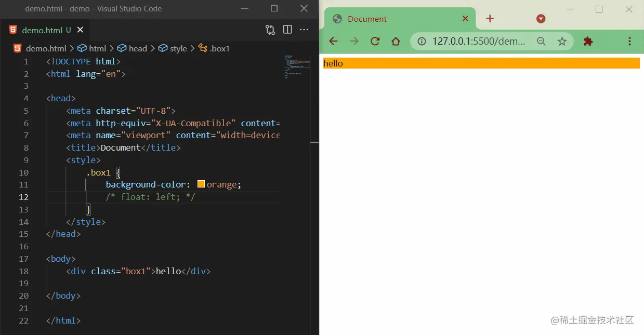Close the Document browser tab
The height and width of the screenshot is (335, 644).
click(x=465, y=19)
